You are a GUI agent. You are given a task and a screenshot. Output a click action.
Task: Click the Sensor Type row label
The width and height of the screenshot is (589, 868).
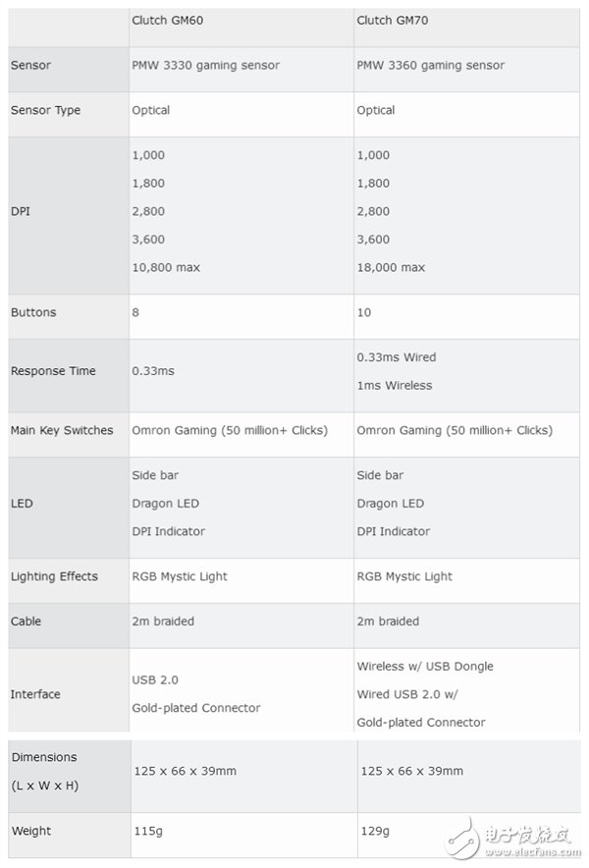(x=45, y=111)
